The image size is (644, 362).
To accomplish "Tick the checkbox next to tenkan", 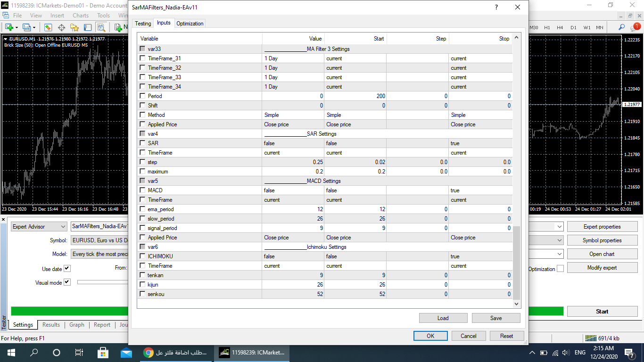I will (x=142, y=275).
